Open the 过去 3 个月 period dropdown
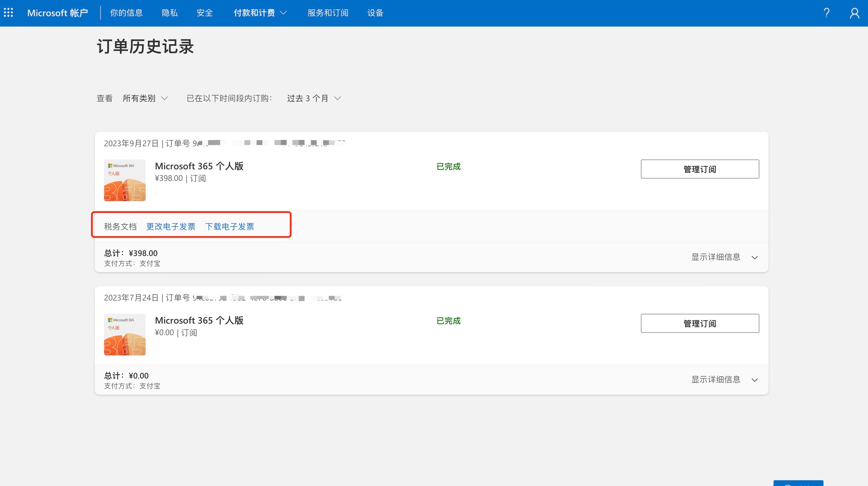The height and width of the screenshot is (486, 868). [x=314, y=98]
